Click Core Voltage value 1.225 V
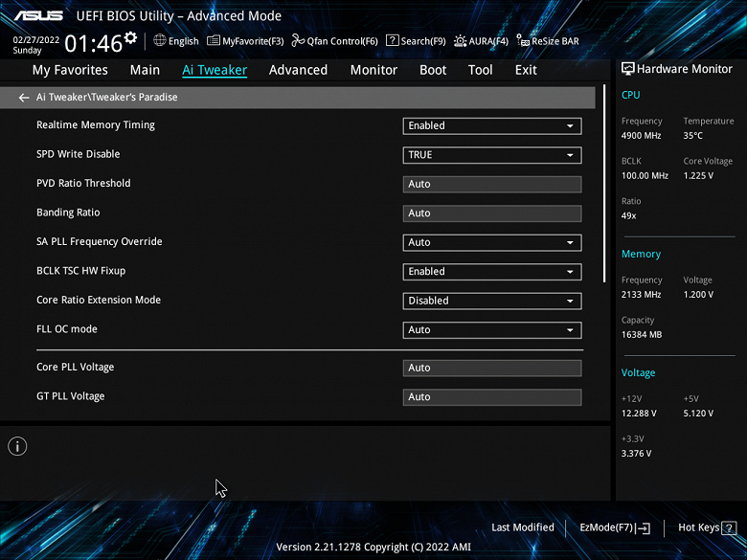Screen dimensions: 747x560 [x=698, y=176]
